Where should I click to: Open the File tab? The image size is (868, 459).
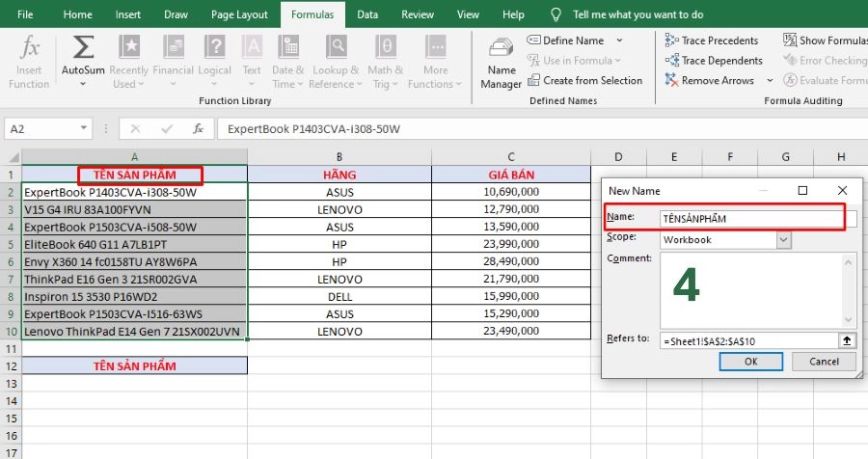pyautogui.click(x=25, y=14)
